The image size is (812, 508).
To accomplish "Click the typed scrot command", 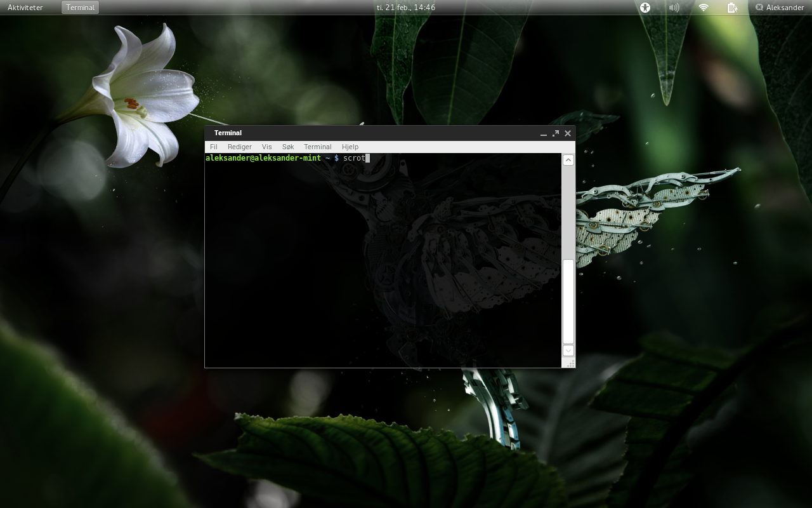I will tap(354, 158).
